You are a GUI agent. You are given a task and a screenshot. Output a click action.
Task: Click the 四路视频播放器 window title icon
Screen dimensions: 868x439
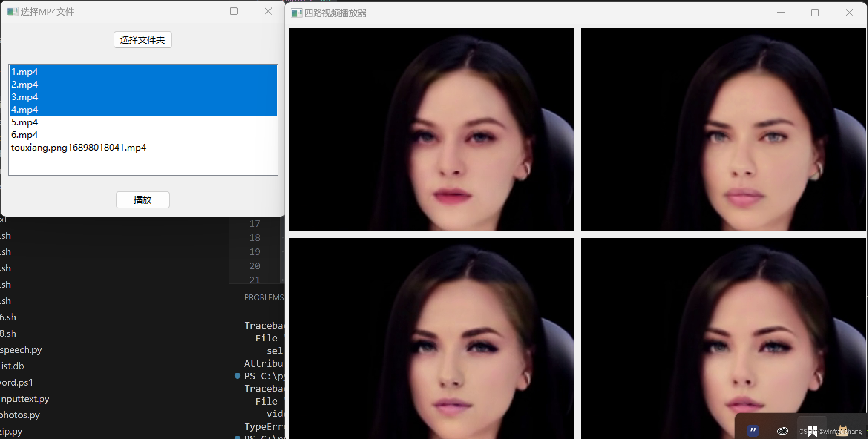click(297, 13)
